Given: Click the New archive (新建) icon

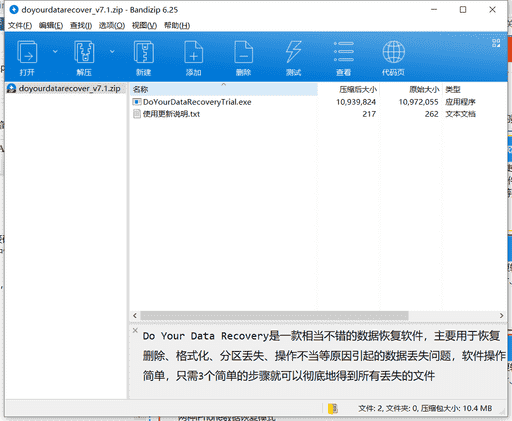Looking at the screenshot, I should [x=144, y=52].
